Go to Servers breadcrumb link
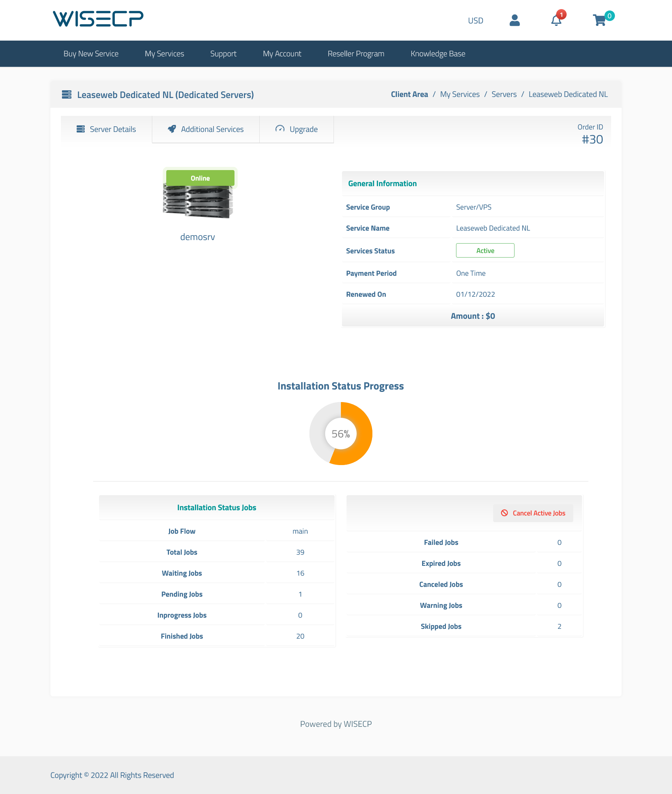The width and height of the screenshot is (672, 794). click(504, 94)
